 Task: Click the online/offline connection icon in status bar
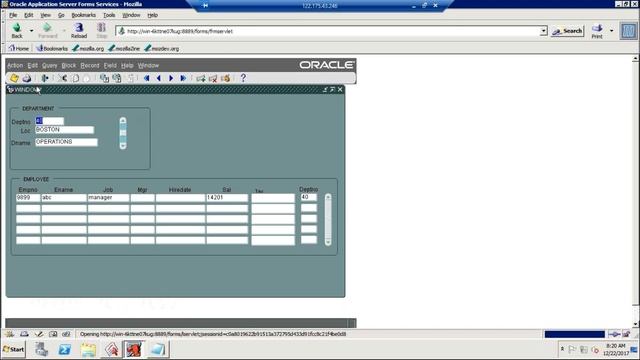[614, 334]
